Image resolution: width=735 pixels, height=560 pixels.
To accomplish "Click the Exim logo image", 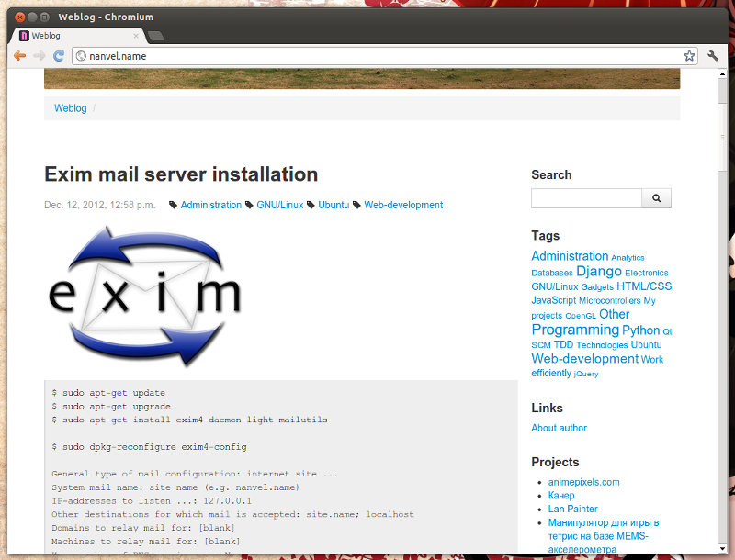I will pyautogui.click(x=144, y=296).
